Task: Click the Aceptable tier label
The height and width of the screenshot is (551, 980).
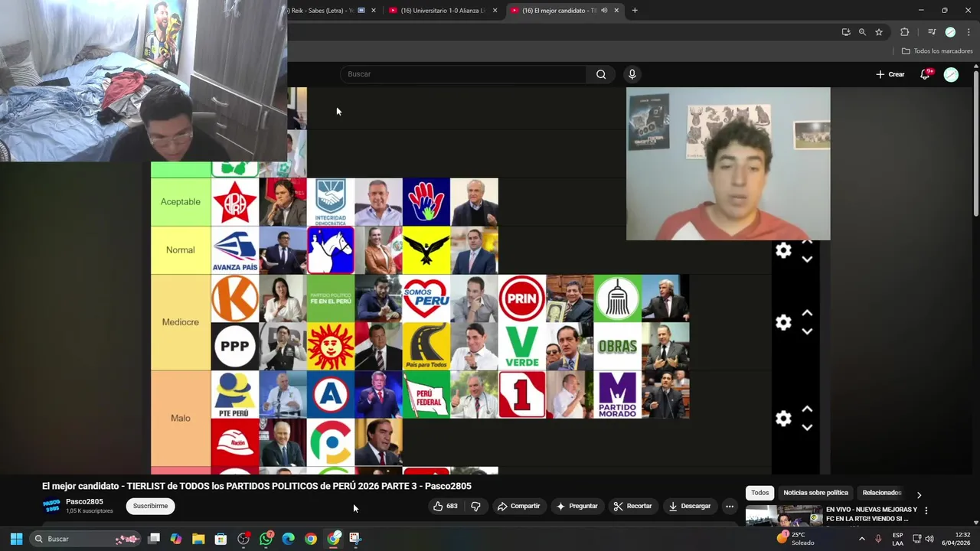Action: [181, 202]
